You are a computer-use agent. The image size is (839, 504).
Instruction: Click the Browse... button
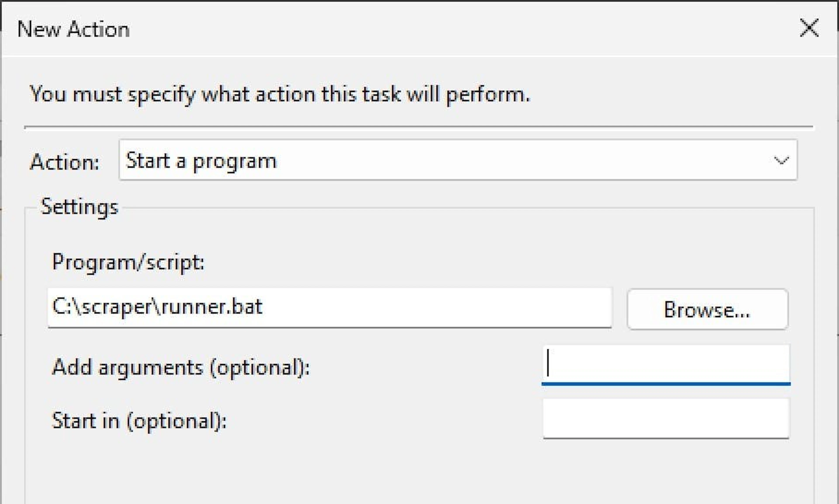(707, 309)
